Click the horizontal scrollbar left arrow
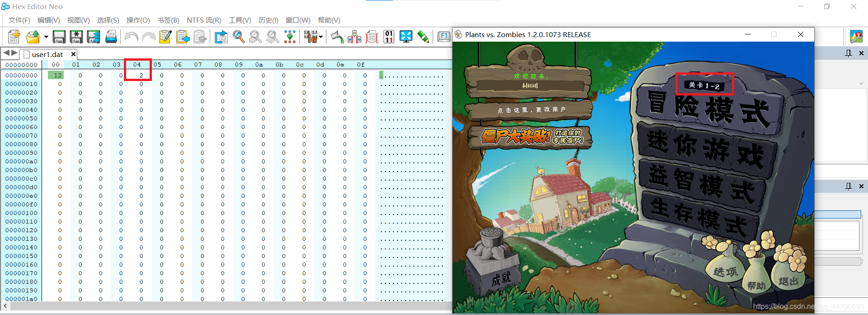Screen dimensions: 868x315 (x=5, y=306)
